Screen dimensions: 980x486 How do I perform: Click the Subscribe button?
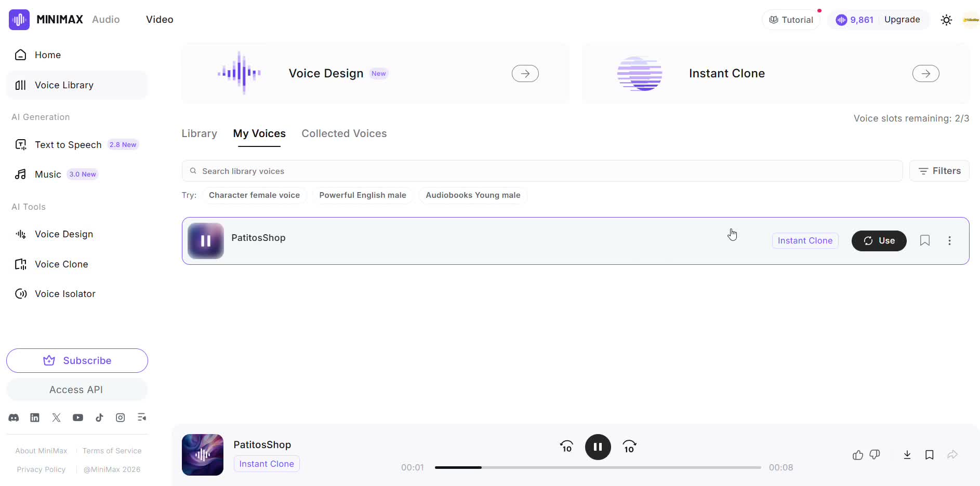(x=77, y=360)
